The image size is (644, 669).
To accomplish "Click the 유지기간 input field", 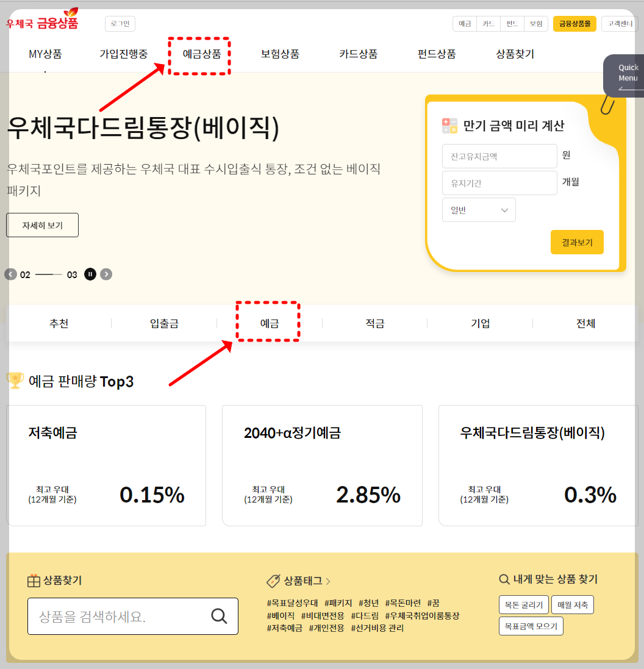I will (499, 183).
